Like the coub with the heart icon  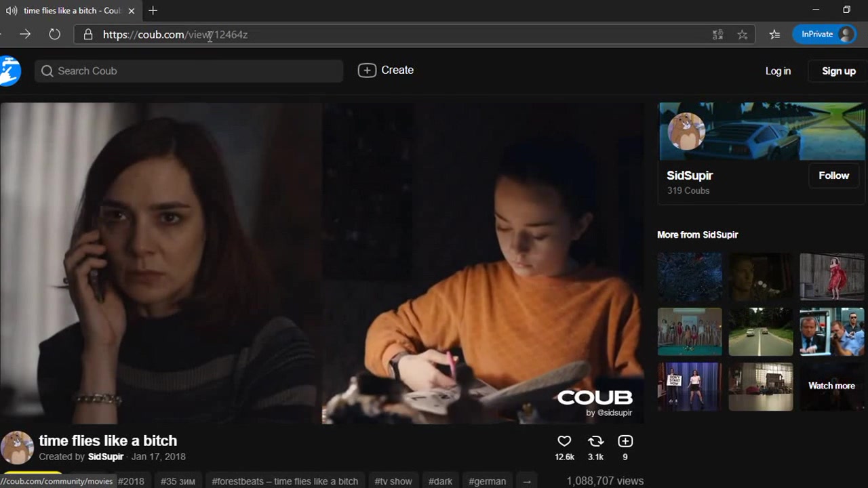(564, 441)
